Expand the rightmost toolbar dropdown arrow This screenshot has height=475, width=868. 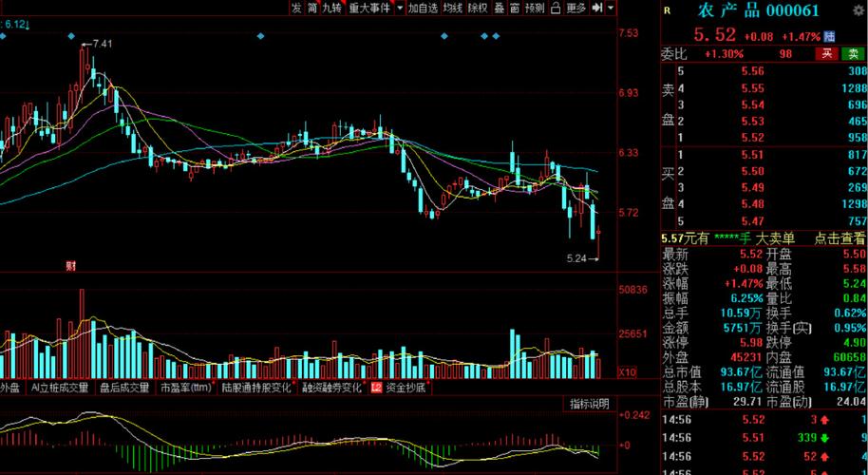(x=611, y=8)
